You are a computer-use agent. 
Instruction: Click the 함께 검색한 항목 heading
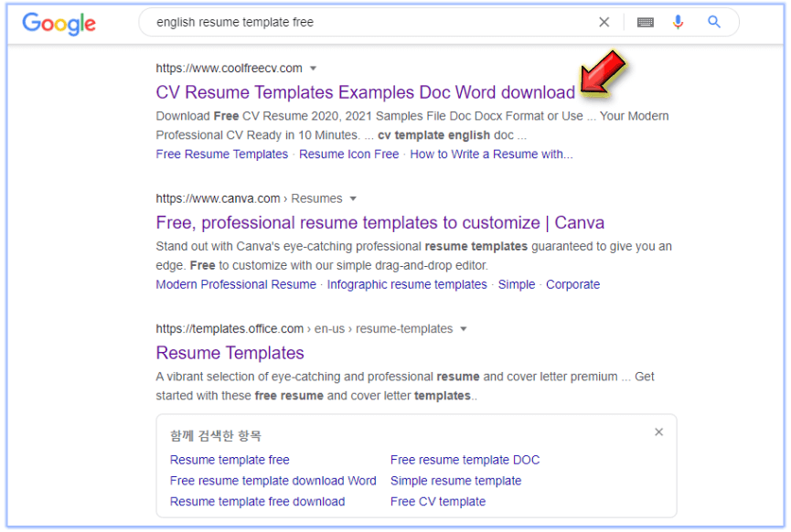216,436
